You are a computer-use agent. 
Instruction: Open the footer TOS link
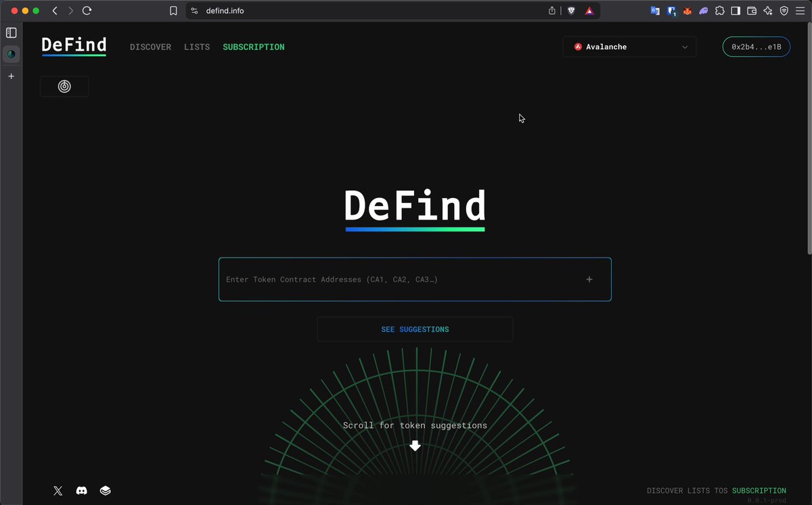point(721,491)
